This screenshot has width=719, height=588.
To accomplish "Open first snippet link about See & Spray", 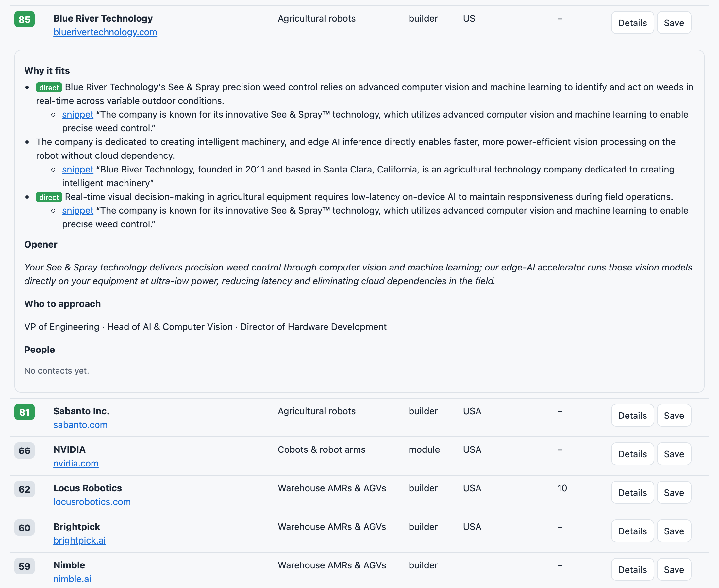I will (x=77, y=114).
